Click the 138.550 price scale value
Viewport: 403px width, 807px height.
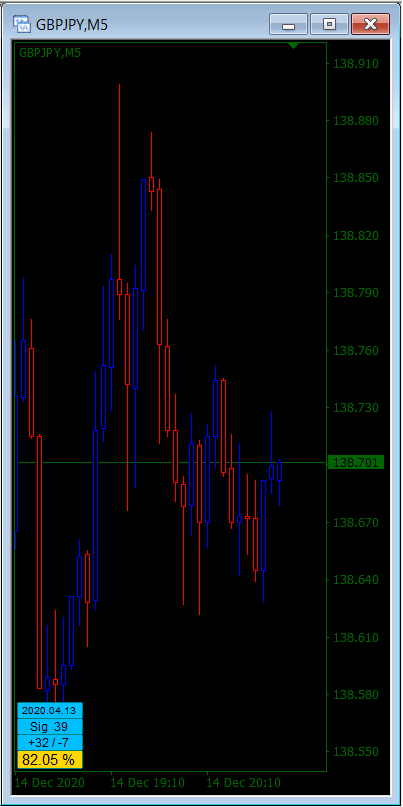point(356,752)
